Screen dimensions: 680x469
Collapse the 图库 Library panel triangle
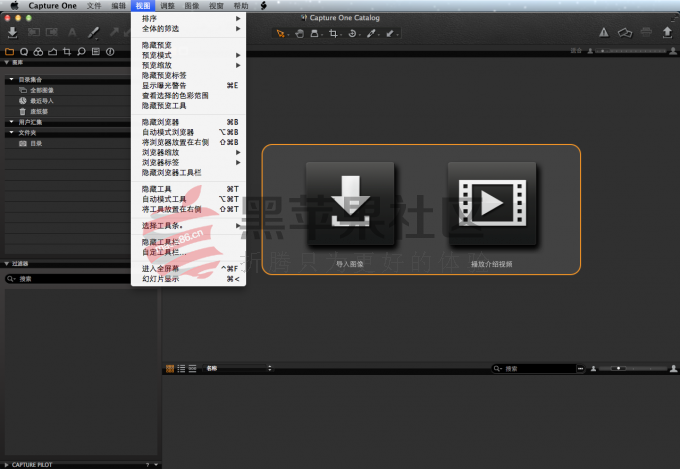[x=7, y=62]
